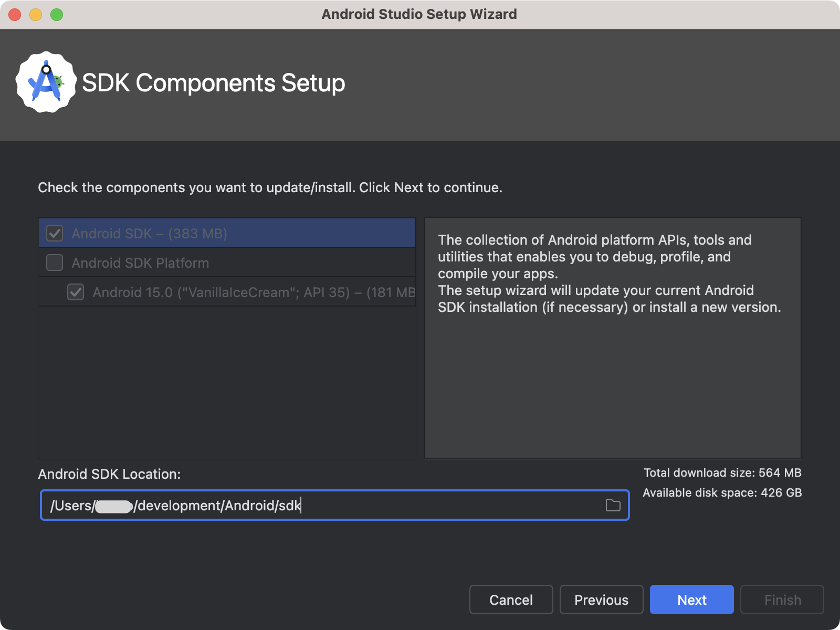Open folder browser for SDK location

coord(612,506)
